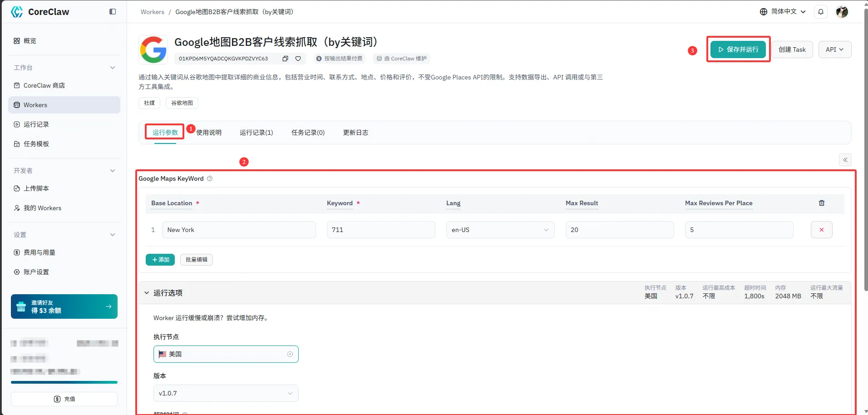
Task: Open 我的 Workers page
Action: pos(64,208)
